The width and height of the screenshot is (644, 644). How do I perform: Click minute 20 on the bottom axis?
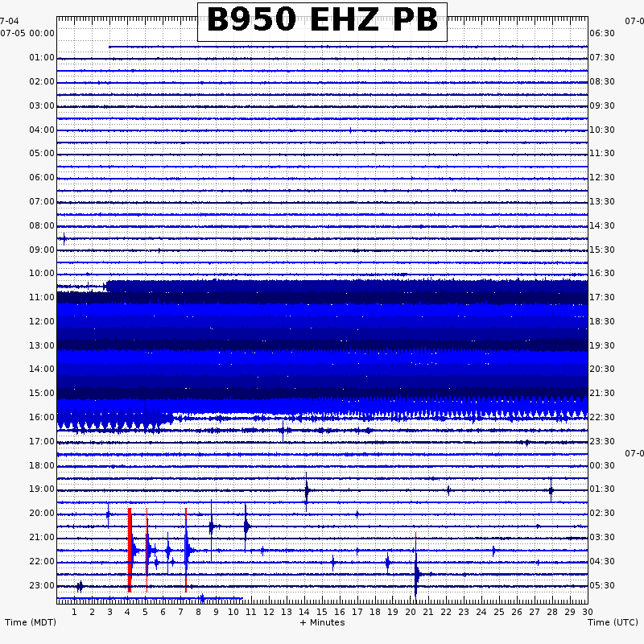click(x=411, y=612)
